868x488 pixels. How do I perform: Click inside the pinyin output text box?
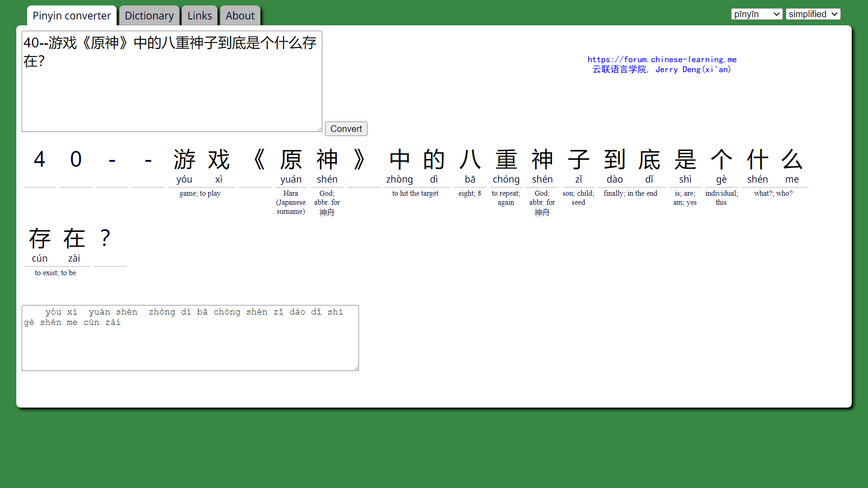(190, 338)
